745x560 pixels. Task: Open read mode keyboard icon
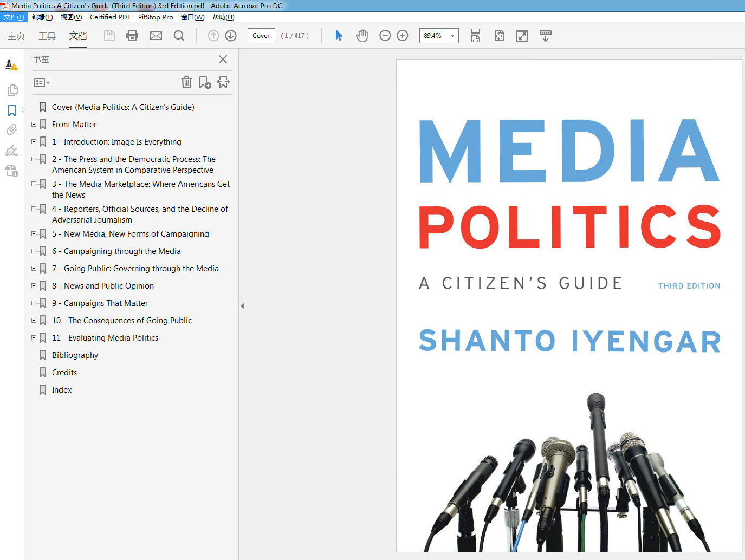click(x=546, y=36)
